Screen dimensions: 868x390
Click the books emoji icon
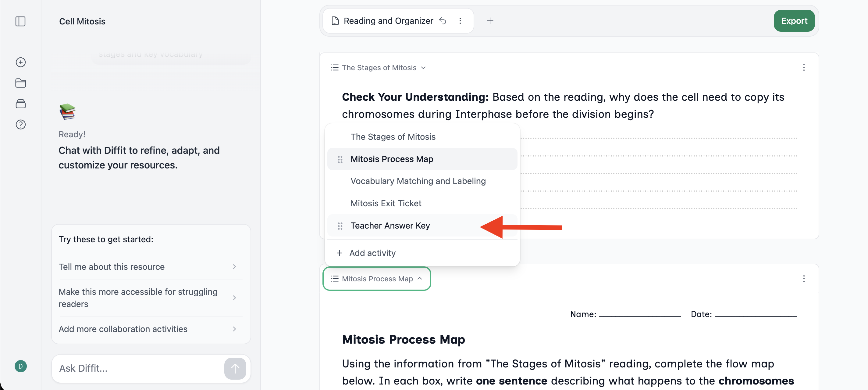click(x=67, y=112)
